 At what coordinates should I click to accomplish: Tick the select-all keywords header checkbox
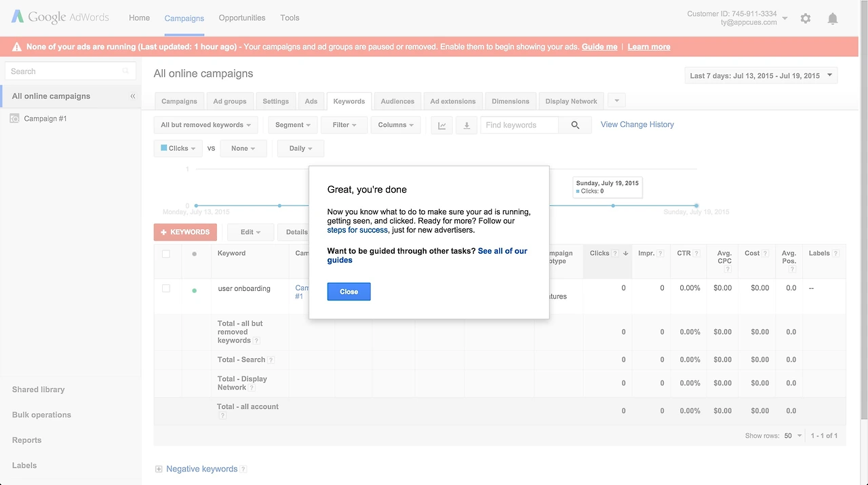click(x=166, y=254)
